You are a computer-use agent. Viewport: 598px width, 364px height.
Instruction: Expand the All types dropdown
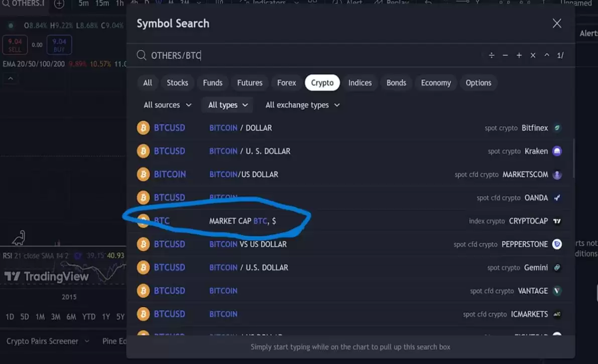226,105
